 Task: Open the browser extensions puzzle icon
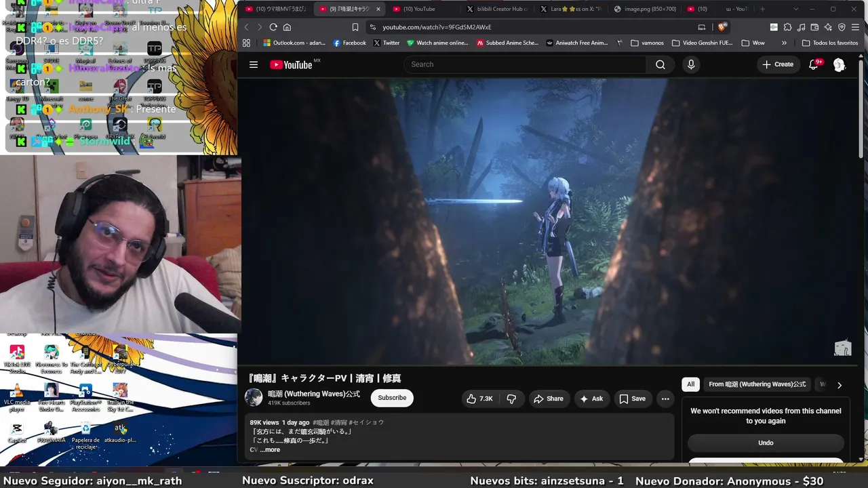point(787,27)
